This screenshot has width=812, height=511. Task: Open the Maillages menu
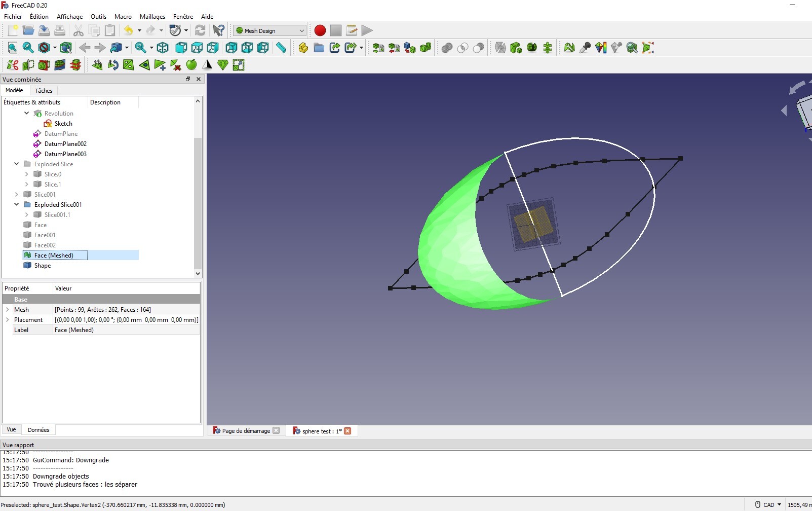(x=152, y=16)
